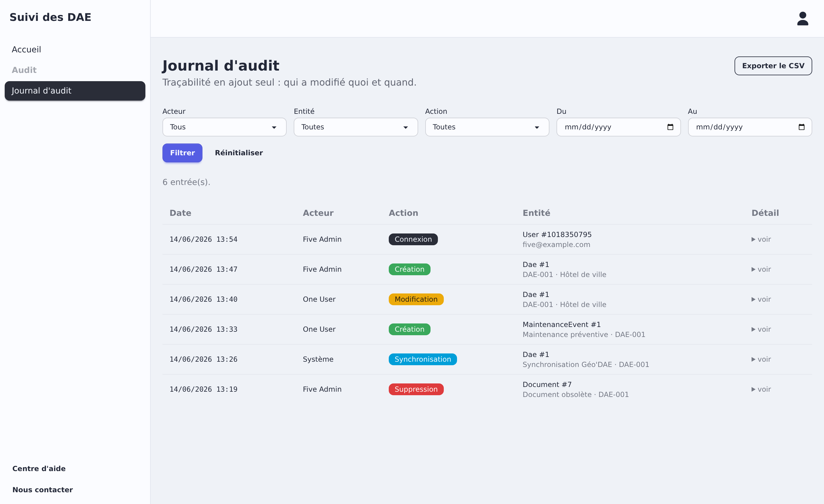
Task: Click the Filtrer button
Action: point(182,153)
